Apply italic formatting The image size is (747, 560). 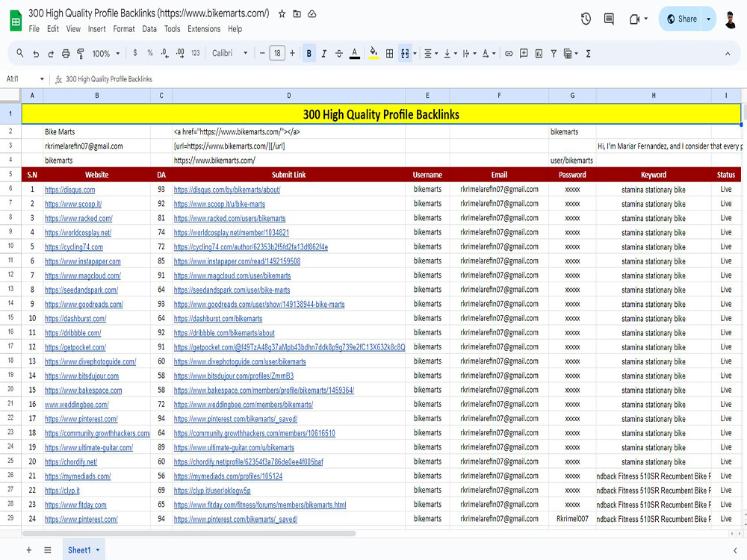click(x=324, y=54)
